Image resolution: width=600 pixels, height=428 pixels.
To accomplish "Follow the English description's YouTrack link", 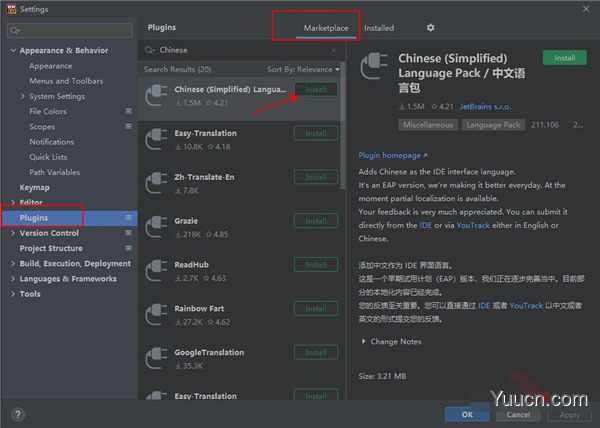I will click(x=473, y=225).
